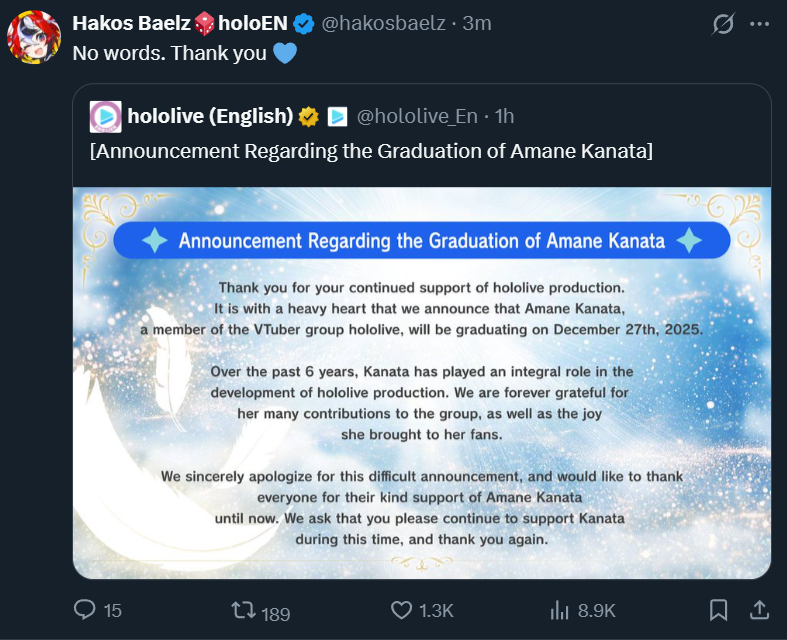Open the share post menu
The image size is (787, 640).
[759, 610]
